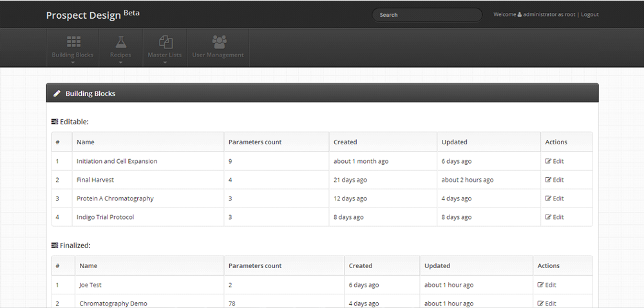Edit the Indigo Trial Protocol block
The image size is (644, 308).
(554, 217)
